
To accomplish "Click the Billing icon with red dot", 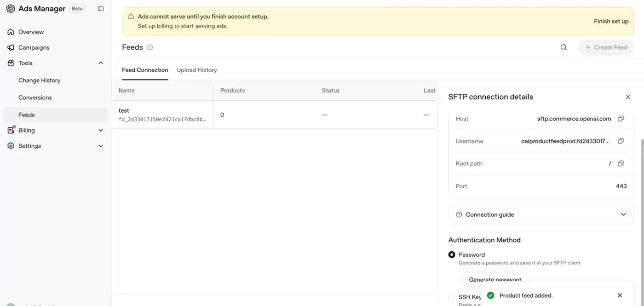I will coord(11,130).
